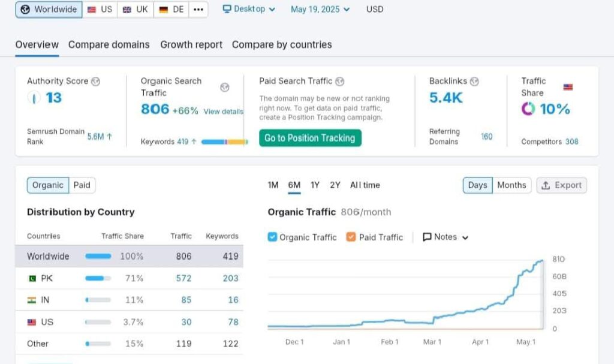Viewport: 614px width, 364px height.
Task: Uncheck the Organic Traffic checkbox
Action: pos(272,237)
